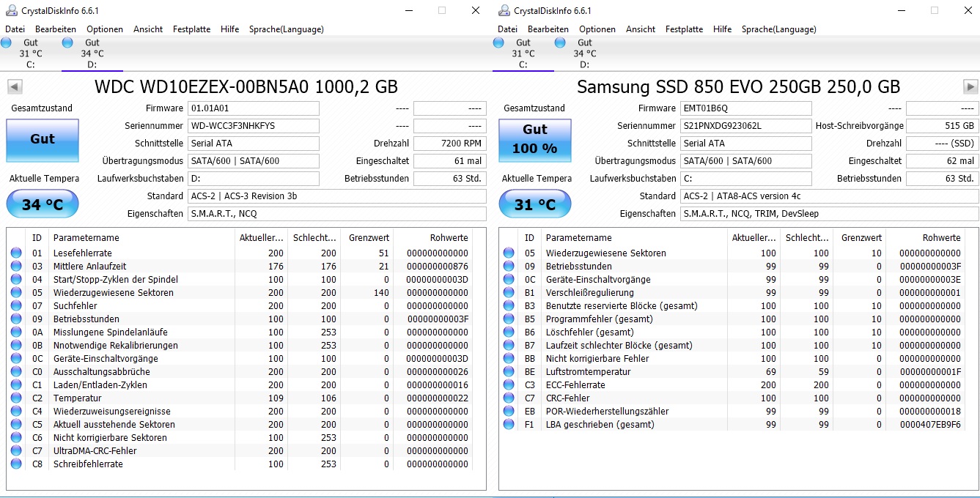980x498 pixels.
Task: Click Rohwerte column header in left table
Action: (x=433, y=238)
